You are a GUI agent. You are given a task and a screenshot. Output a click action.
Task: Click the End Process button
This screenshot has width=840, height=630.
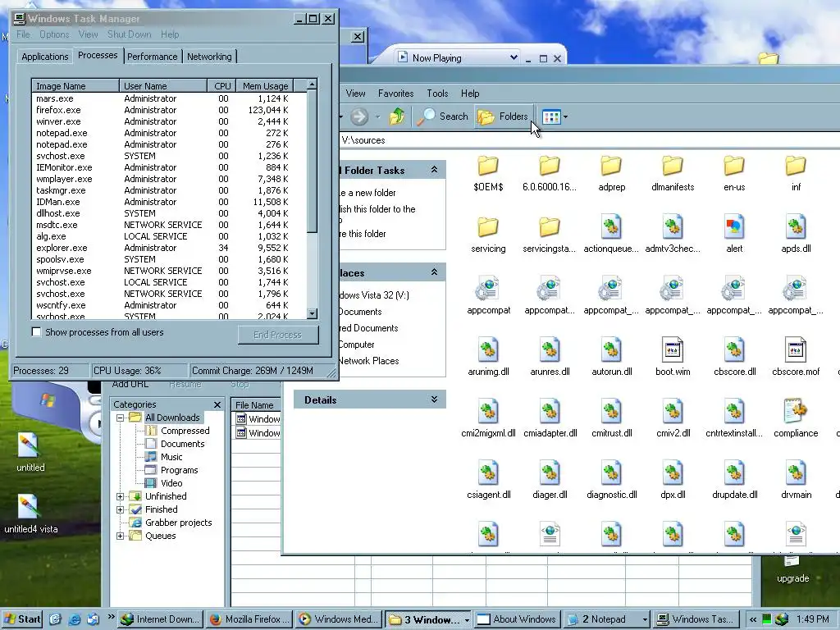(x=278, y=335)
